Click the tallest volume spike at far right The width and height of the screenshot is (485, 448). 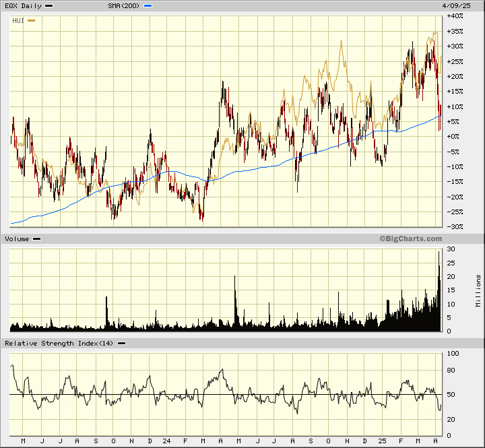(439, 291)
